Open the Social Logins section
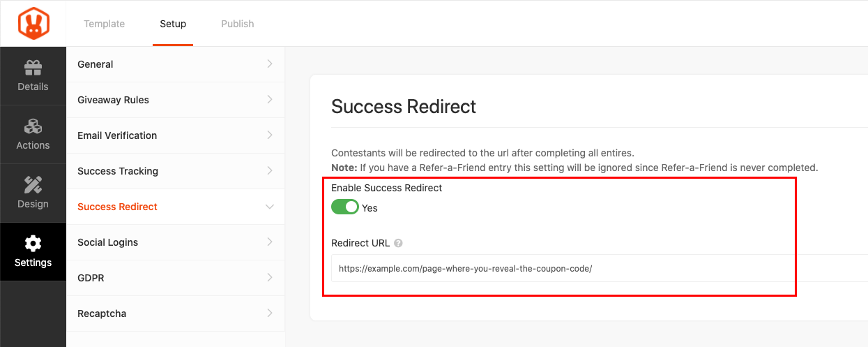Image resolution: width=868 pixels, height=347 pixels. [107, 242]
